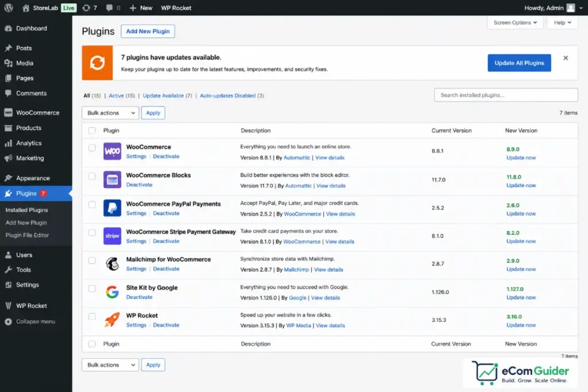Expand the Help panel
This screenshot has width=588, height=392.
coord(563,22)
